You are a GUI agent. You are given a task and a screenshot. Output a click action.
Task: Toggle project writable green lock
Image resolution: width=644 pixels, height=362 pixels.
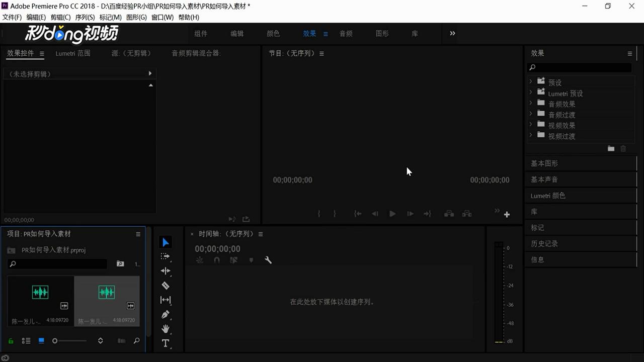tap(11, 341)
